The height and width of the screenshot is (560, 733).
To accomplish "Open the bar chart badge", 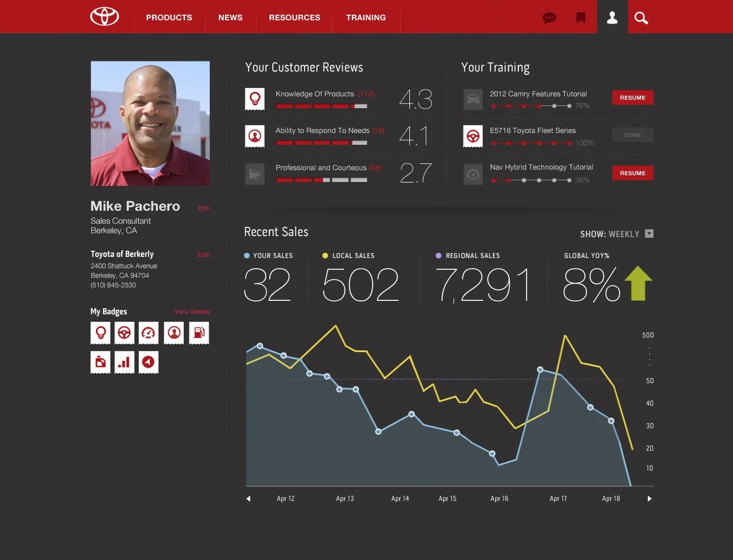I will tap(125, 362).
